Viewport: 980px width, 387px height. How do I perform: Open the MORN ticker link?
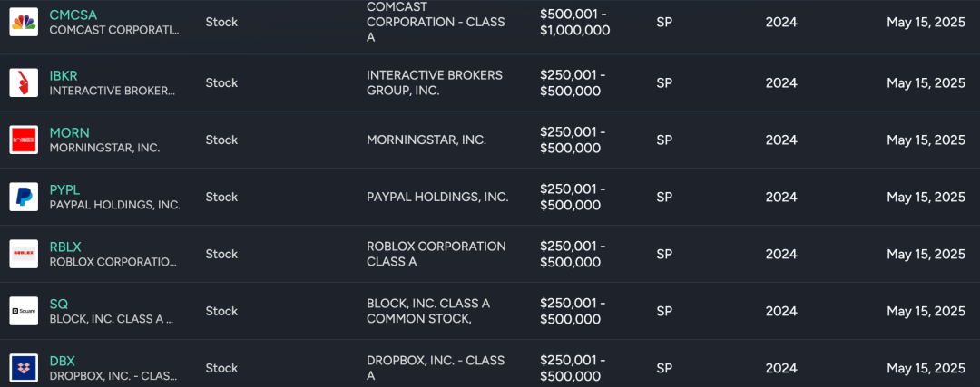(69, 132)
